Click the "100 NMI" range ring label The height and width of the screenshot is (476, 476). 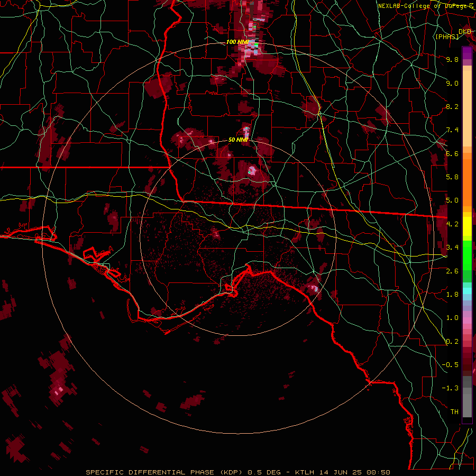coord(237,42)
